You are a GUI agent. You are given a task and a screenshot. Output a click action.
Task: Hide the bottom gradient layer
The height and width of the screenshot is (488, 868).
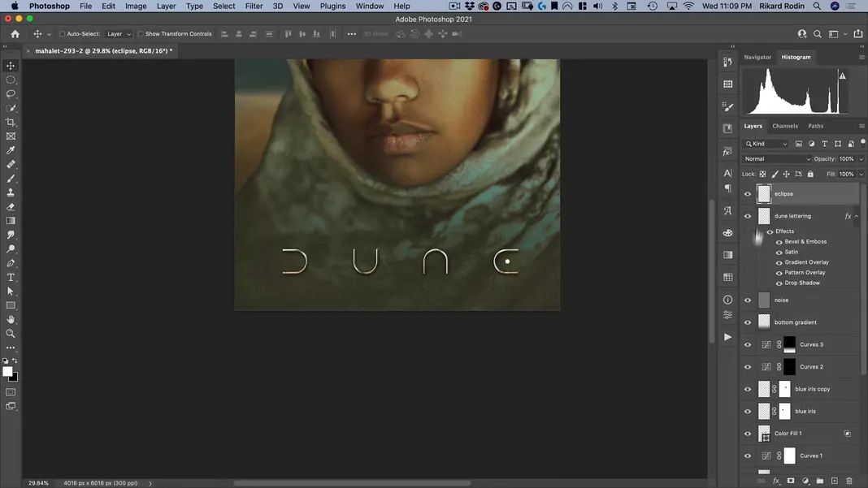click(x=748, y=322)
